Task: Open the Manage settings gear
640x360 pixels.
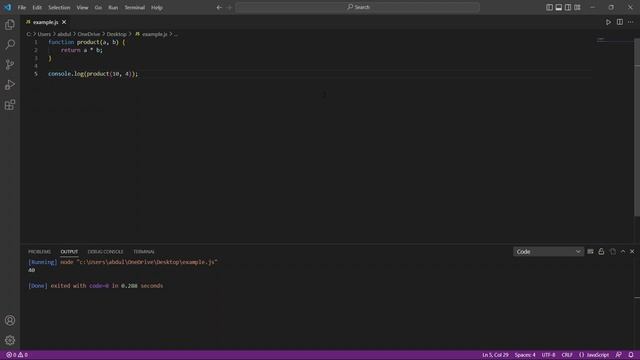Action: point(10,340)
